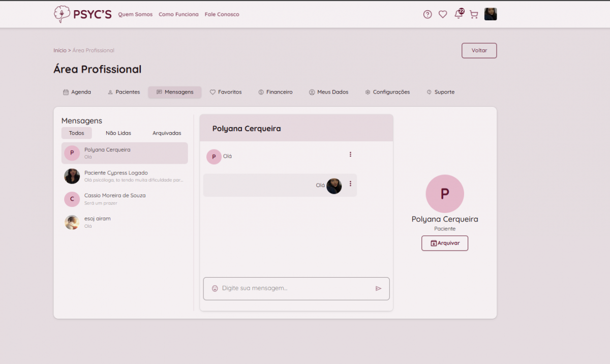Show only Não Lidas messages
The height and width of the screenshot is (364, 610).
118,133
